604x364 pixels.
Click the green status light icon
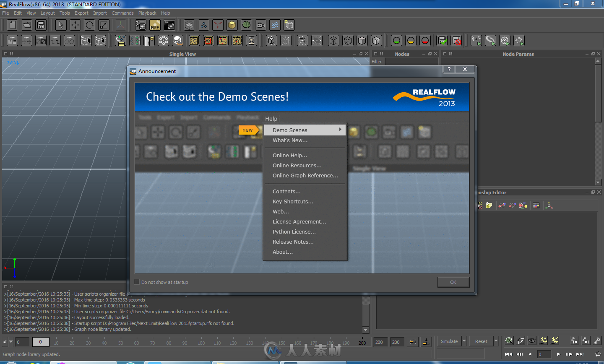click(396, 41)
